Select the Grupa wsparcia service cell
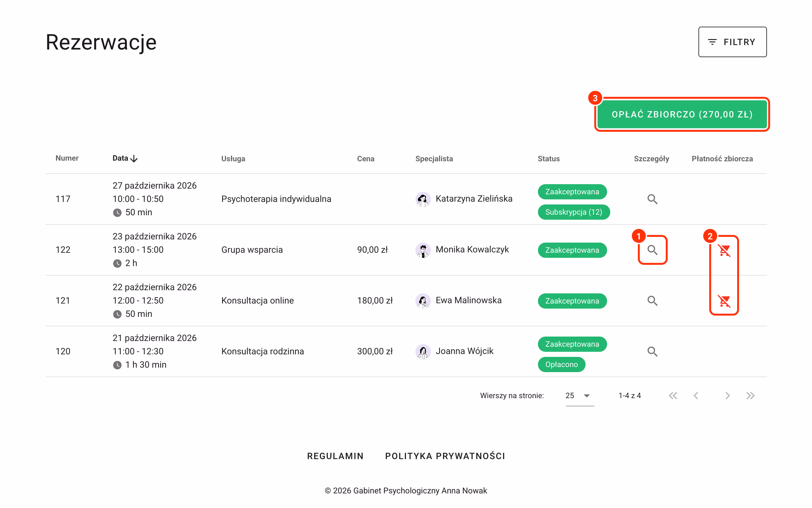 pos(252,250)
